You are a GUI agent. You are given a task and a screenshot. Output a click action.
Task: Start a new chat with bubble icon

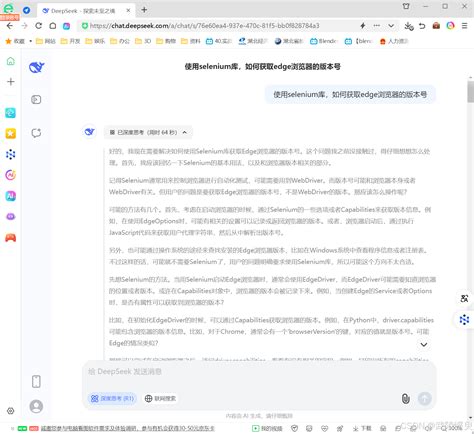(36, 133)
